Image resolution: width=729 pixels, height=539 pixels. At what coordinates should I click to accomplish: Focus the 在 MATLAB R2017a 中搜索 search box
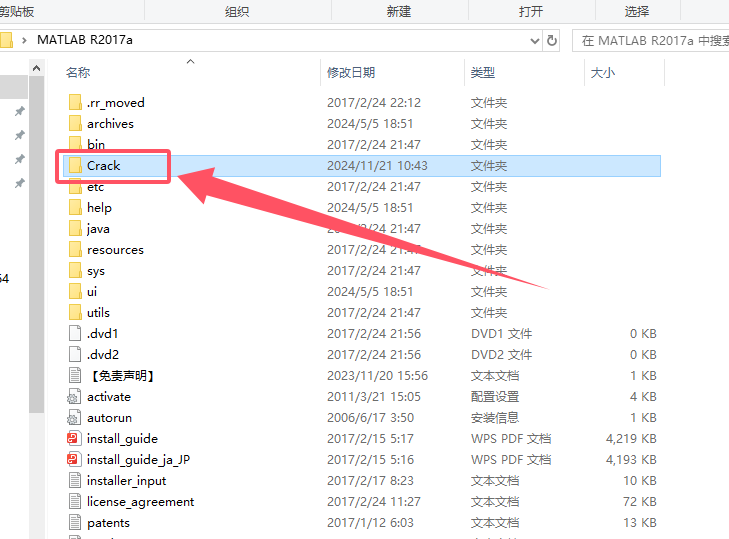pos(651,40)
